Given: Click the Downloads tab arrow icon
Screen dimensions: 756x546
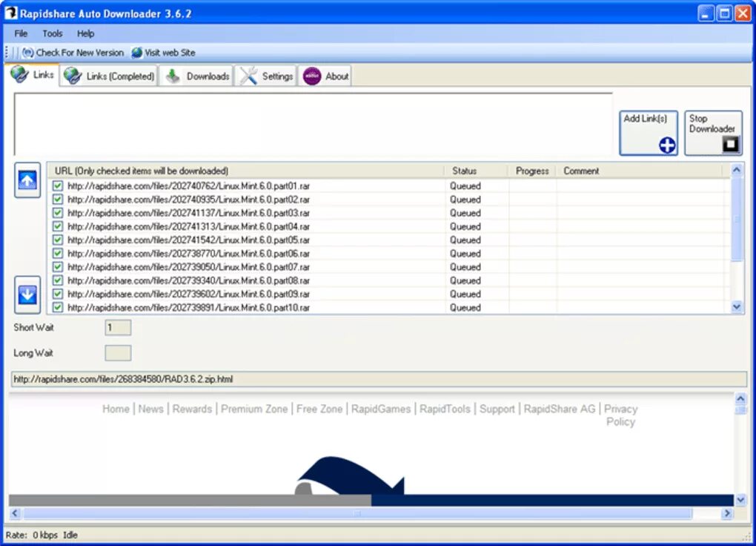Looking at the screenshot, I should 173,76.
